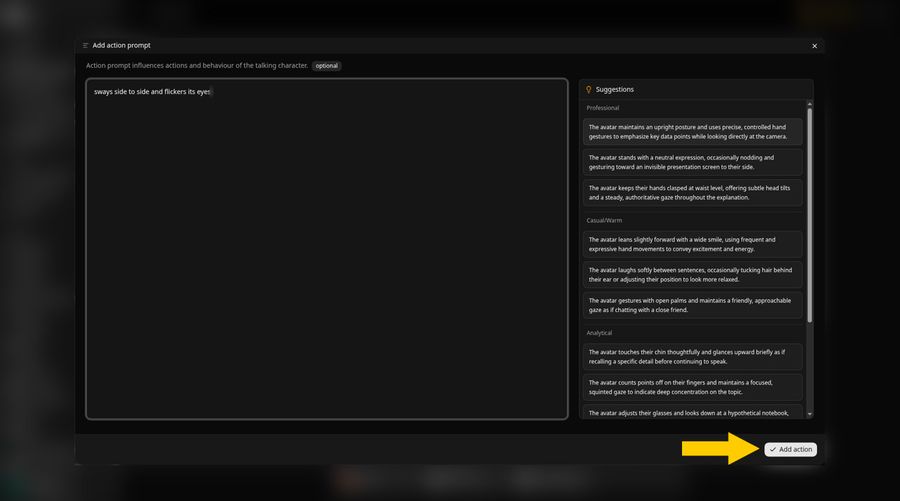This screenshot has height=501, width=900.
Task: Click into the action prompt text area
Action: pos(327,249)
